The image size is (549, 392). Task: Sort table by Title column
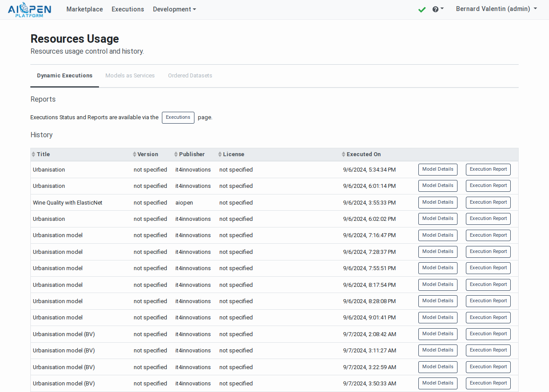[43, 154]
